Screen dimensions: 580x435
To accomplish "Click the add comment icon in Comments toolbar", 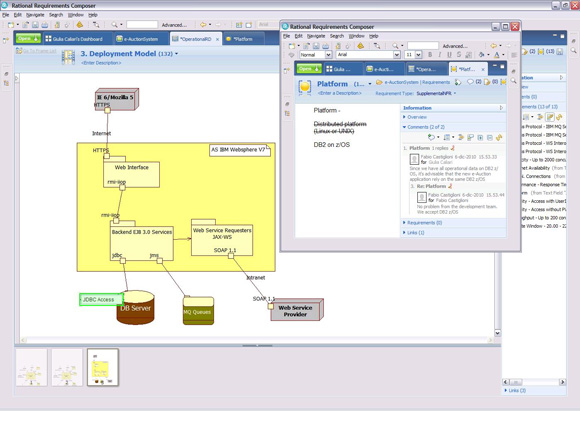I will [x=431, y=137].
